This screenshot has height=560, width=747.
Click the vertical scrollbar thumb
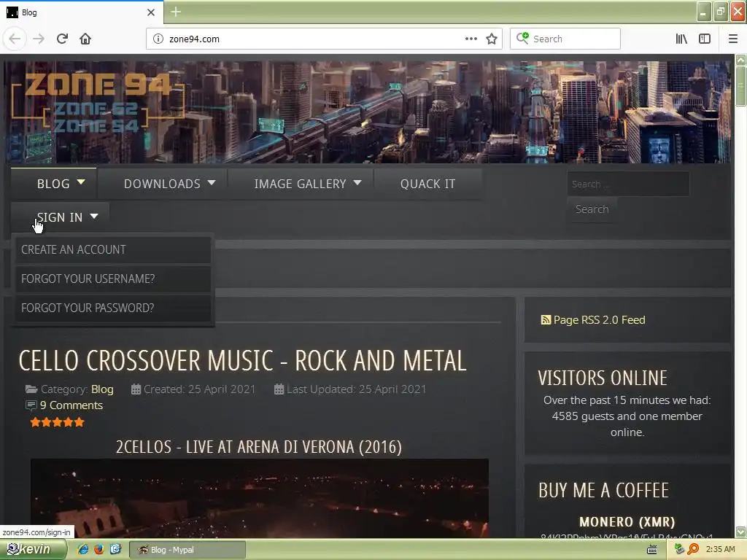pos(741,86)
